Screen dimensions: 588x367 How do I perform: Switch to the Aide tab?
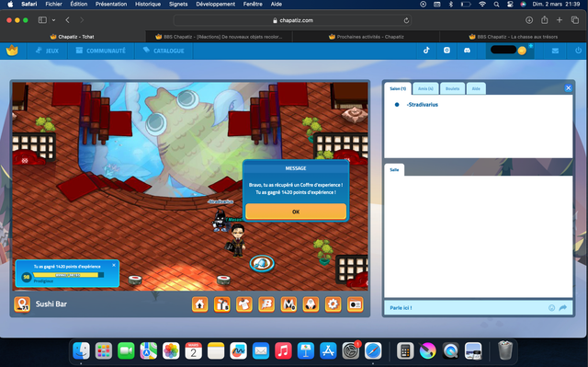tap(476, 88)
